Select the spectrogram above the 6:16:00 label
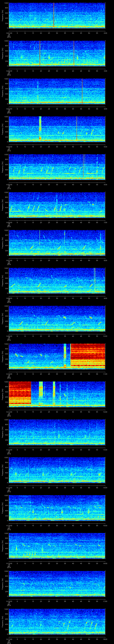 [x=57, y=584]
